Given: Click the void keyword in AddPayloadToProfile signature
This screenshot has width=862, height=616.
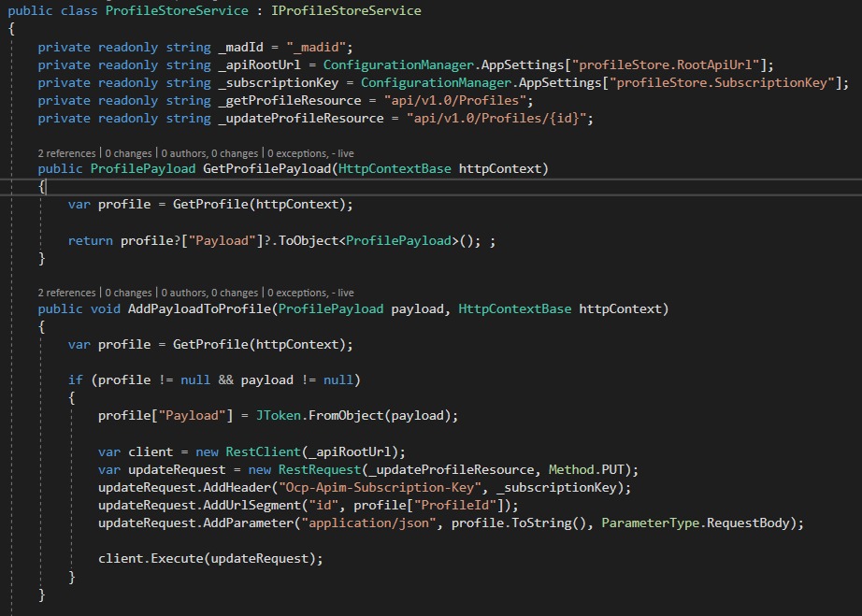Looking at the screenshot, I should tap(106, 308).
